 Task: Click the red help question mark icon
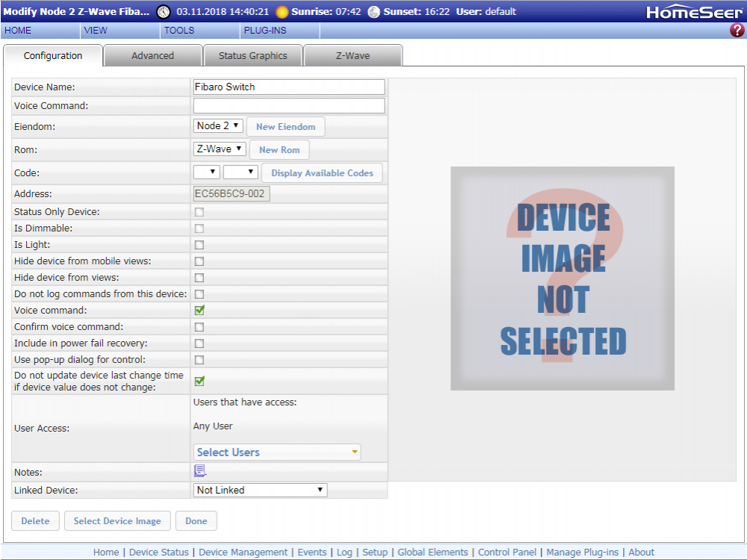click(737, 31)
